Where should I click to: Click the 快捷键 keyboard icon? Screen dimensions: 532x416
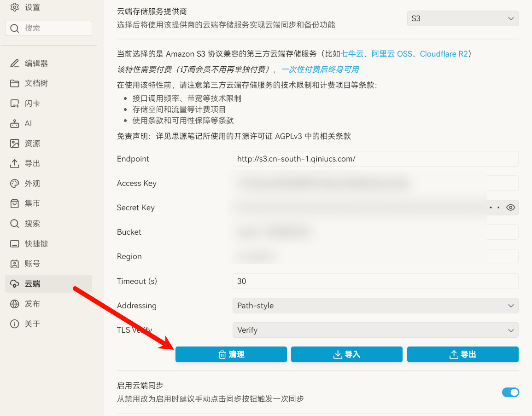[x=15, y=244]
